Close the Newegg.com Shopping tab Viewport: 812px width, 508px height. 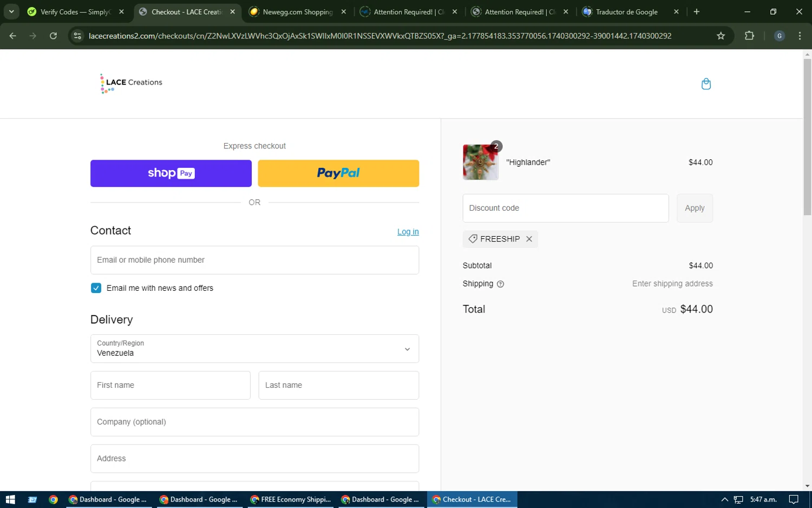[343, 11]
